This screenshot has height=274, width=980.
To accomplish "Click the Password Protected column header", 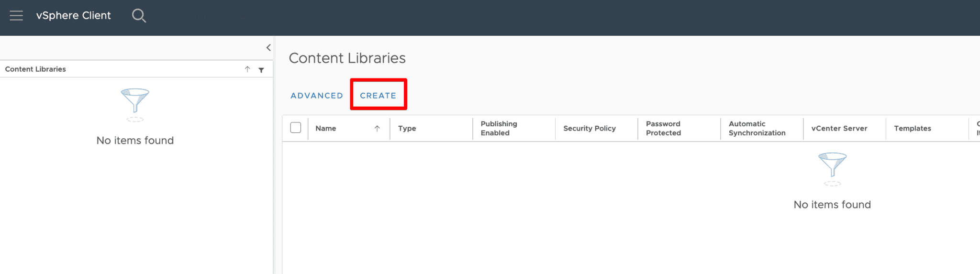I will pos(663,128).
